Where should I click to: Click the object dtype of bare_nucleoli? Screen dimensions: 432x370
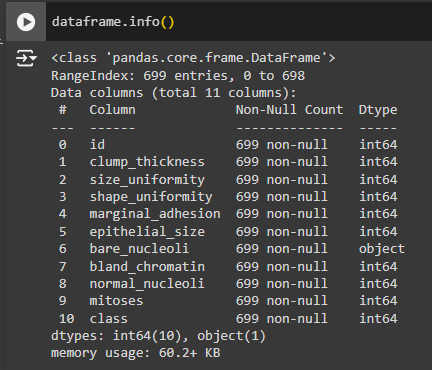(382, 249)
